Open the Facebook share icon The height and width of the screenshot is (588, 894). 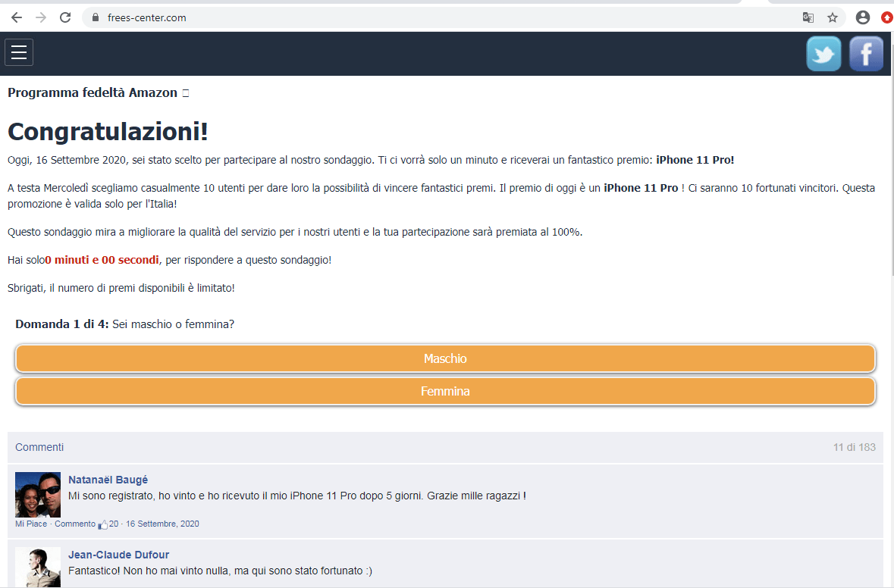866,54
